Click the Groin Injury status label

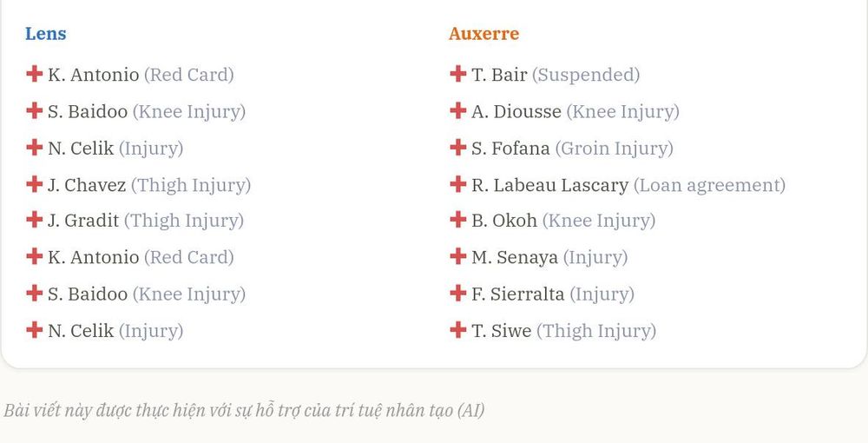[615, 149]
